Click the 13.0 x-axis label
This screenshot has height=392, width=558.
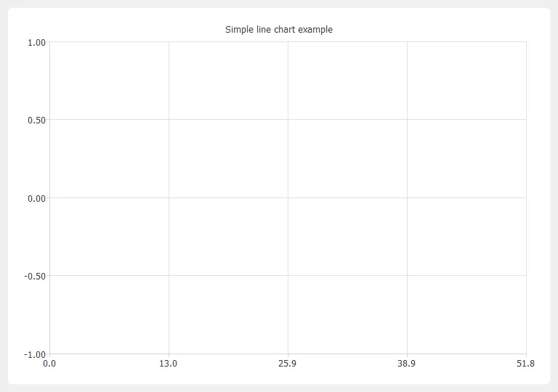click(x=168, y=364)
